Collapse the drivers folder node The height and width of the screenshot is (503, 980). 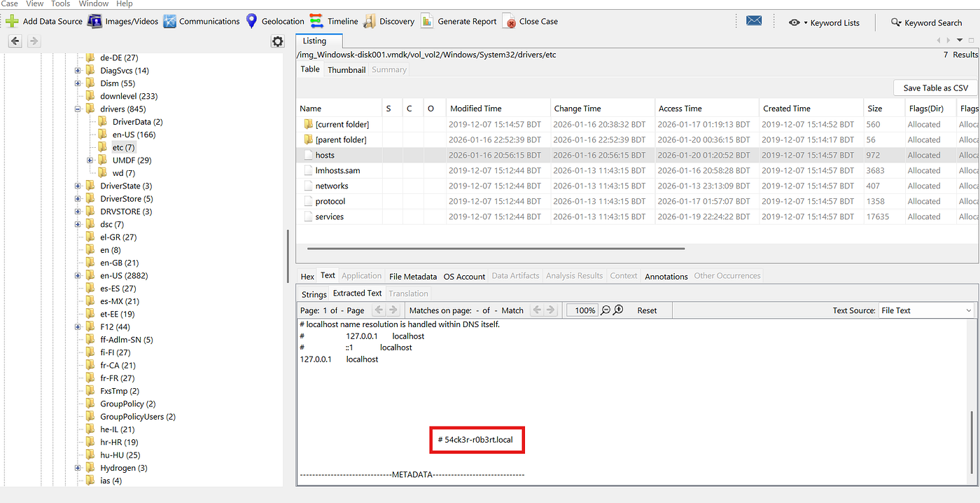tap(78, 109)
